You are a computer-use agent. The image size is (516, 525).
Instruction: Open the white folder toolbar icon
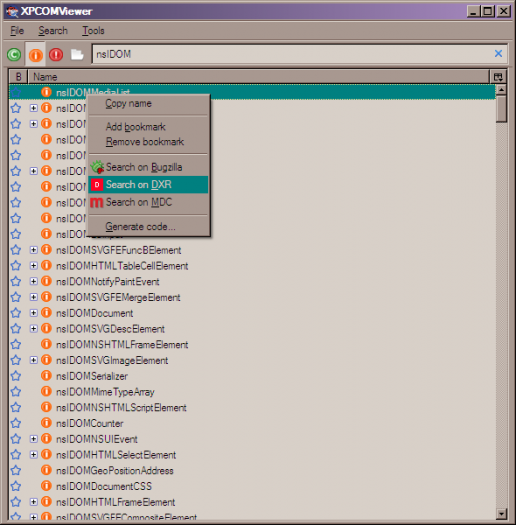click(x=77, y=54)
